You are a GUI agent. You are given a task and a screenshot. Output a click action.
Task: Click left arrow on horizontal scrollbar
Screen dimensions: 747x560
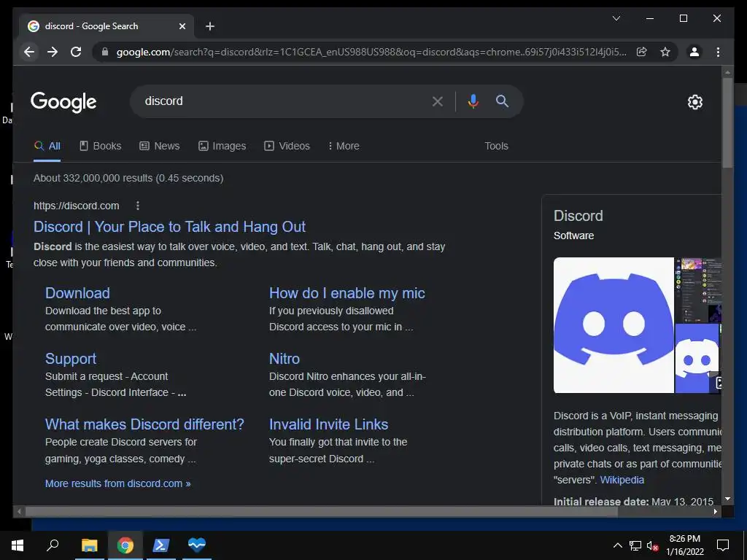(x=19, y=511)
